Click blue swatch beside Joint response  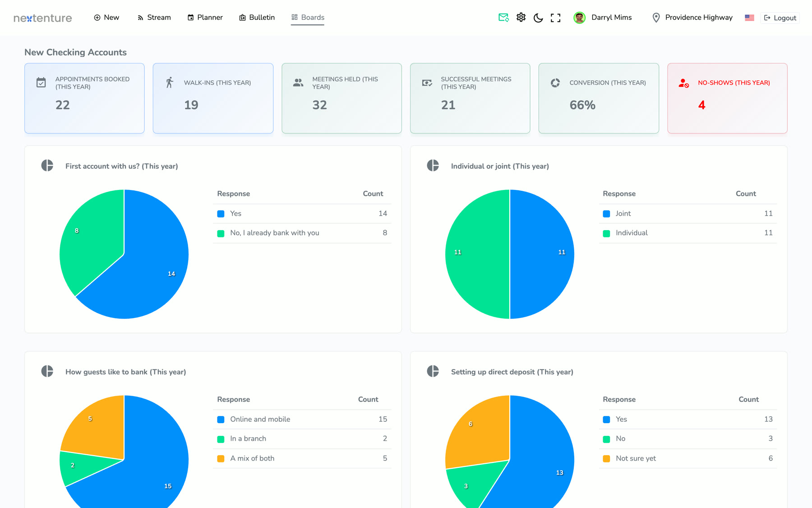pos(606,214)
